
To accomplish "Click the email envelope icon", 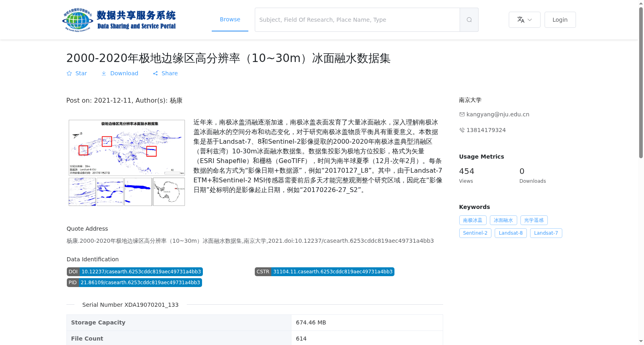I will point(462,114).
